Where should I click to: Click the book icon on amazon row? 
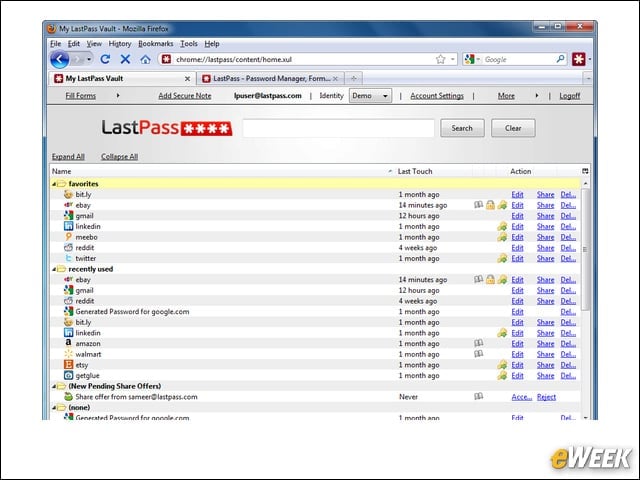click(478, 343)
